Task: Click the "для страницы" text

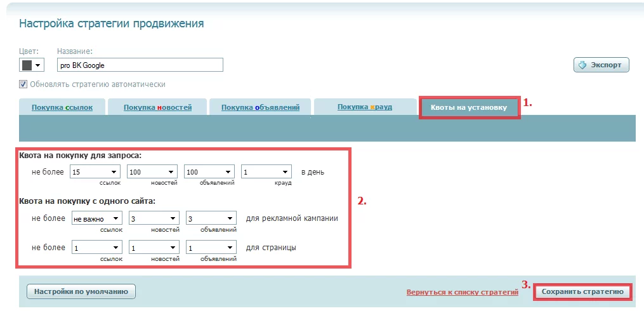Action: click(271, 248)
